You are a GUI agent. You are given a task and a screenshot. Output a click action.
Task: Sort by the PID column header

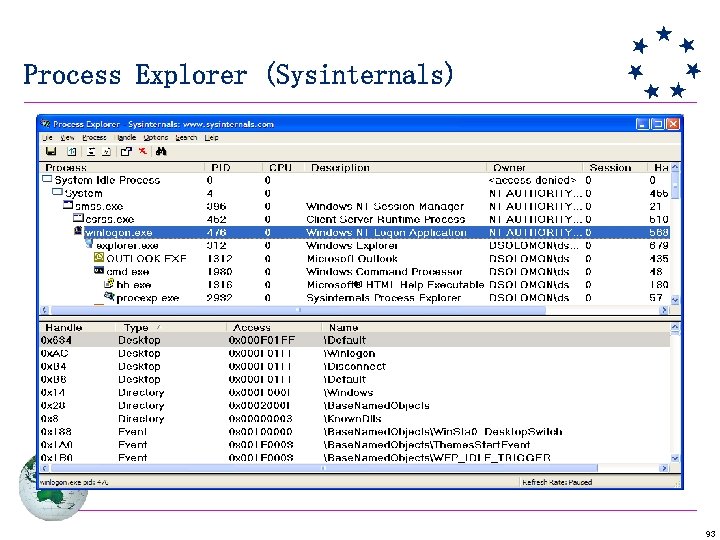pyautogui.click(x=233, y=168)
